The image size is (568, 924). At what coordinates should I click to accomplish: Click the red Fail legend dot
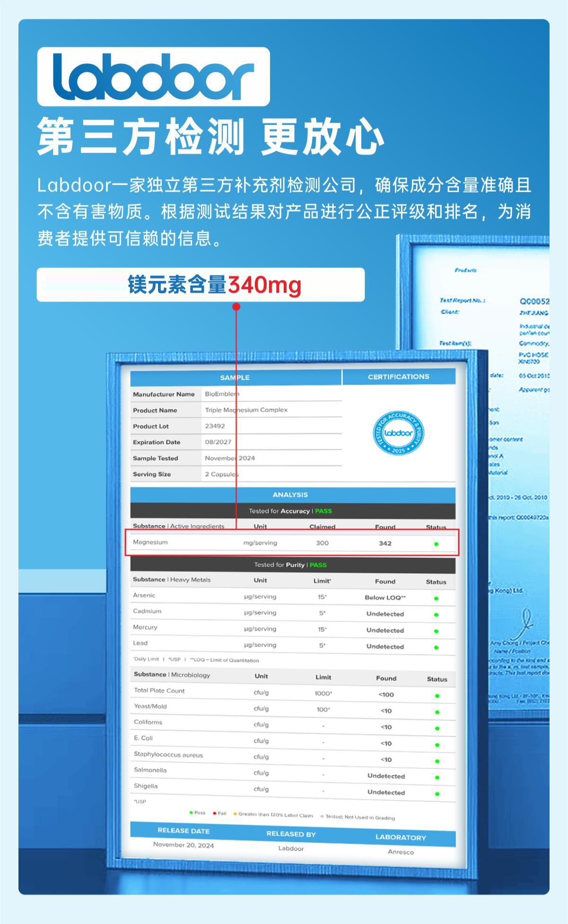(214, 814)
